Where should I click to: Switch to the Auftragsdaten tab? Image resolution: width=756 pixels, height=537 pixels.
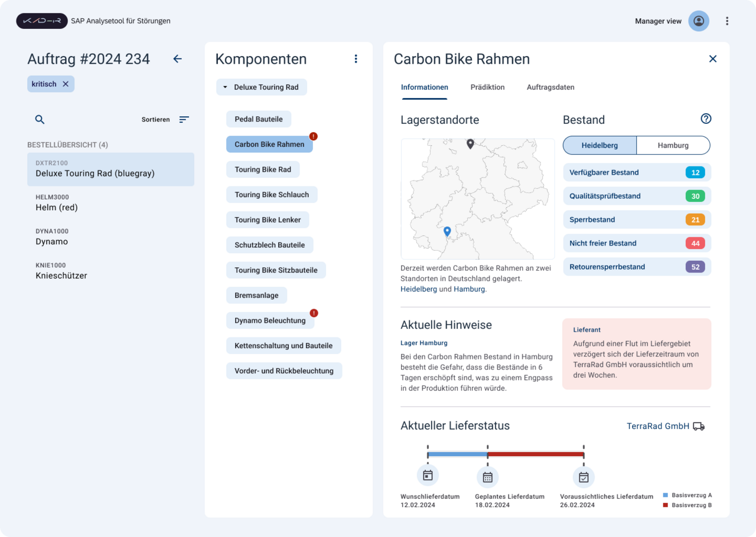pos(550,87)
